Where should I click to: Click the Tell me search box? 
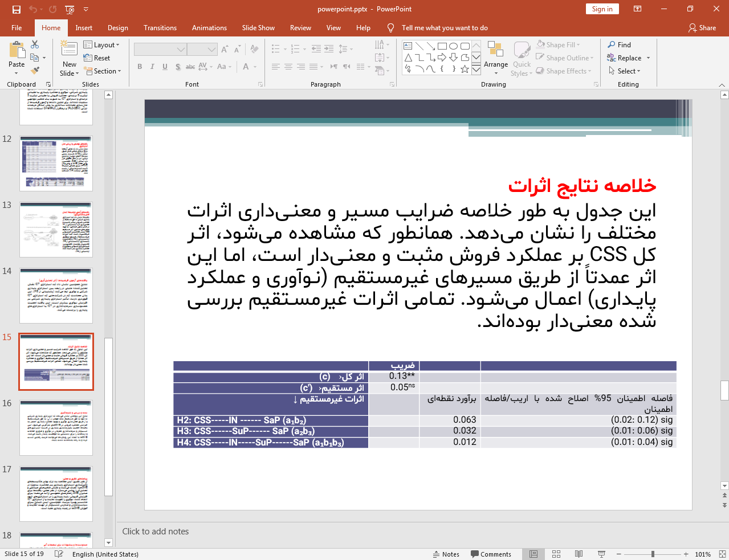pos(445,28)
